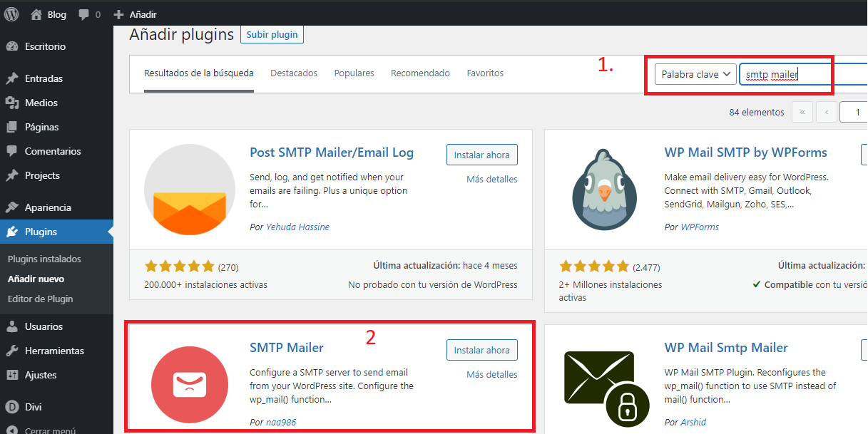Install SMTP Mailer plugin now

482,350
